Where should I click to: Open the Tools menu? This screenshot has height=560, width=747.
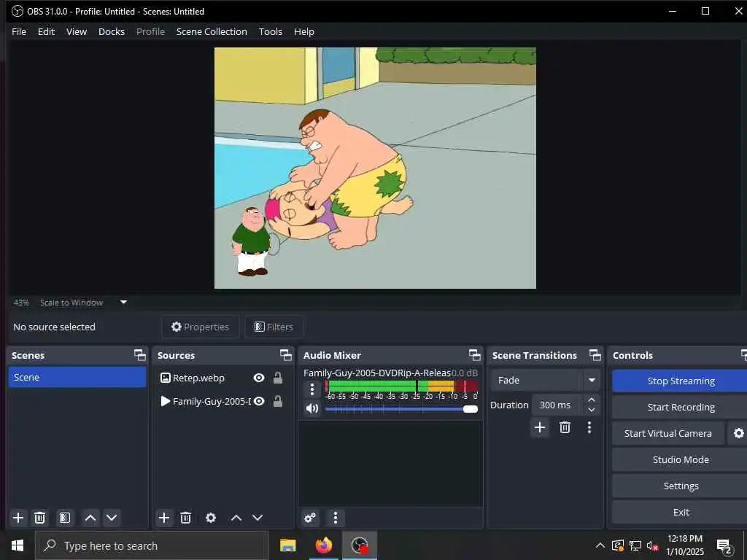pyautogui.click(x=271, y=31)
